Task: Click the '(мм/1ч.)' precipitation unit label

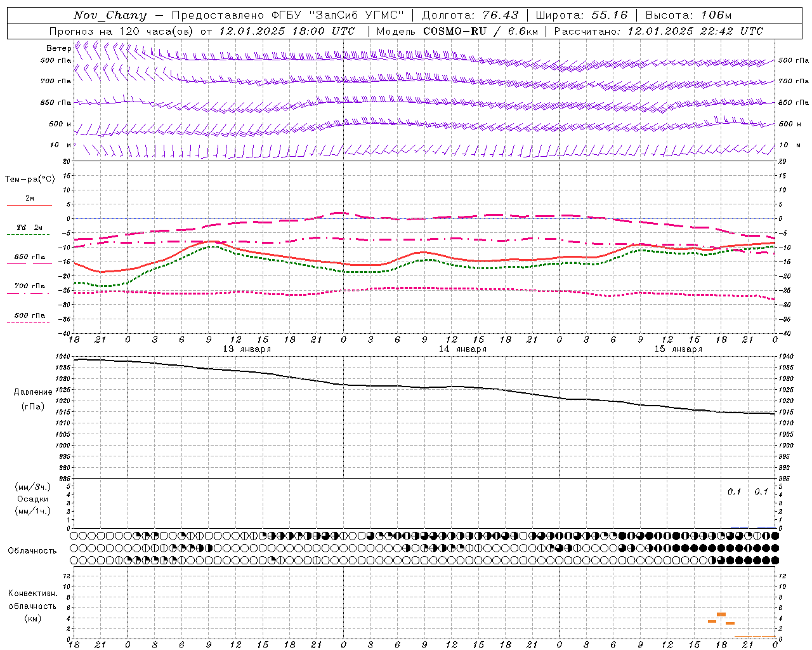Action: pos(33,511)
